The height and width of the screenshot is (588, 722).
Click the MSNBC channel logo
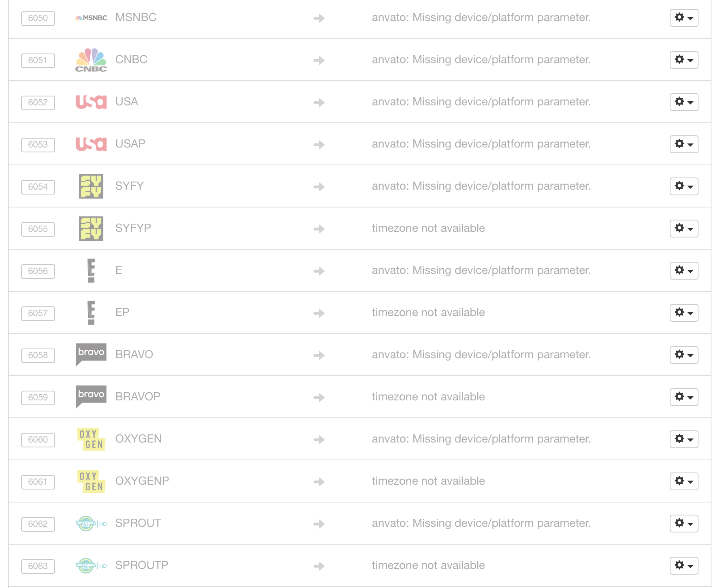coord(91,18)
